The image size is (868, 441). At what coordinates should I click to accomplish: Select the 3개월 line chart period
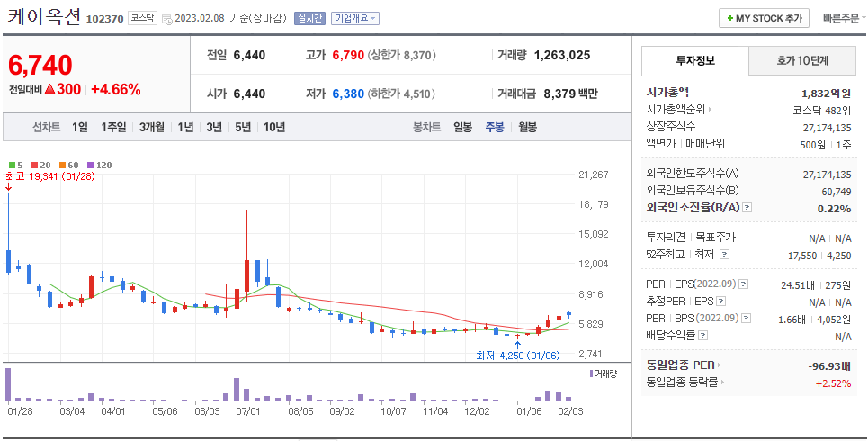tap(152, 128)
